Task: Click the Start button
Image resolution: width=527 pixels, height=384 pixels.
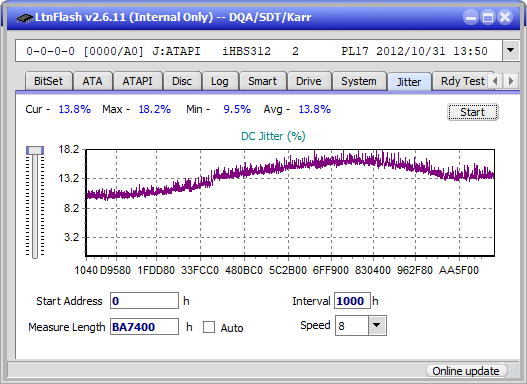Action: [x=473, y=112]
